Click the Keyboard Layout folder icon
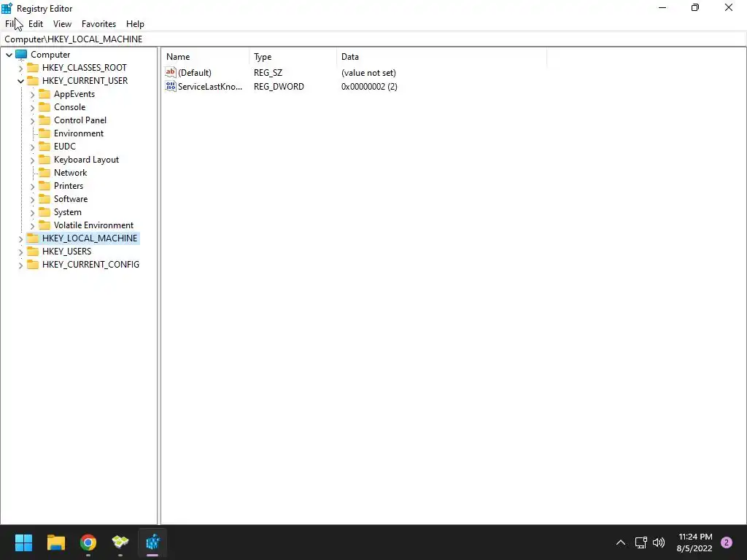This screenshot has width=747, height=560. (44, 159)
